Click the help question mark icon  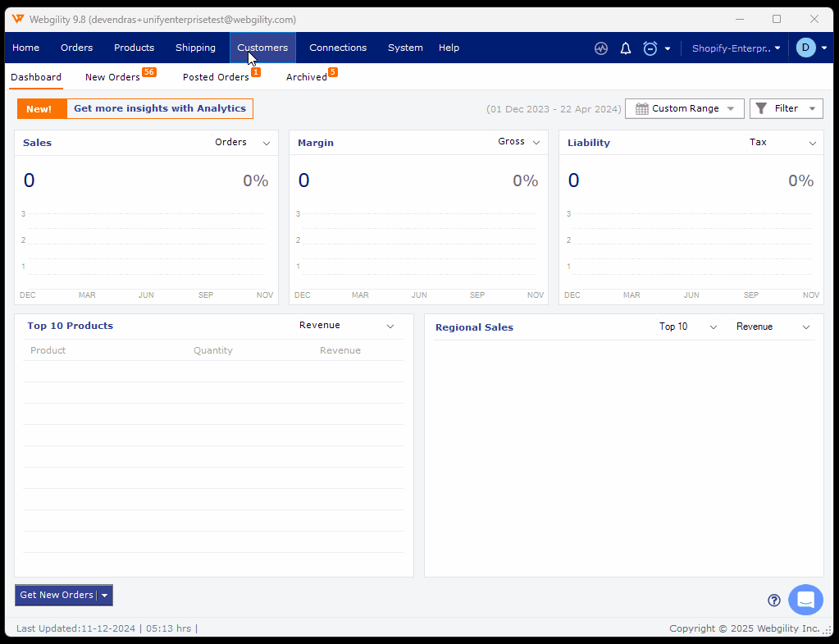click(x=773, y=600)
